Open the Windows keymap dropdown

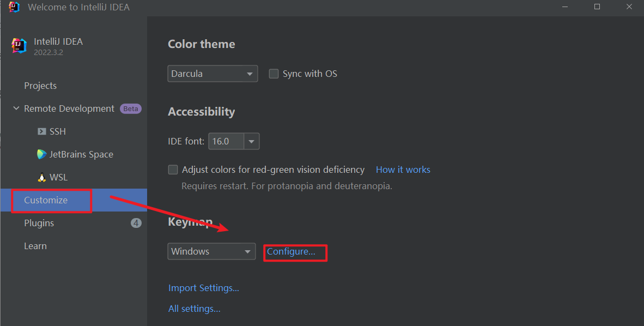211,251
